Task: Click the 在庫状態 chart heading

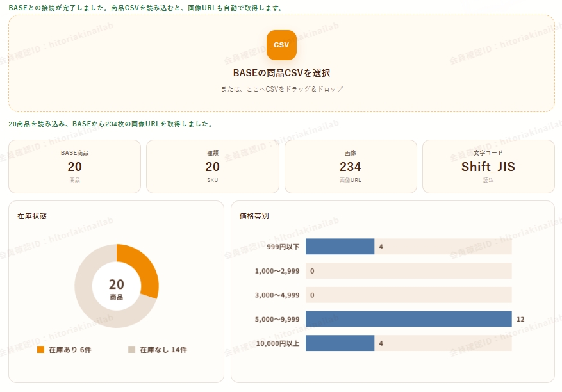Action: (32, 216)
